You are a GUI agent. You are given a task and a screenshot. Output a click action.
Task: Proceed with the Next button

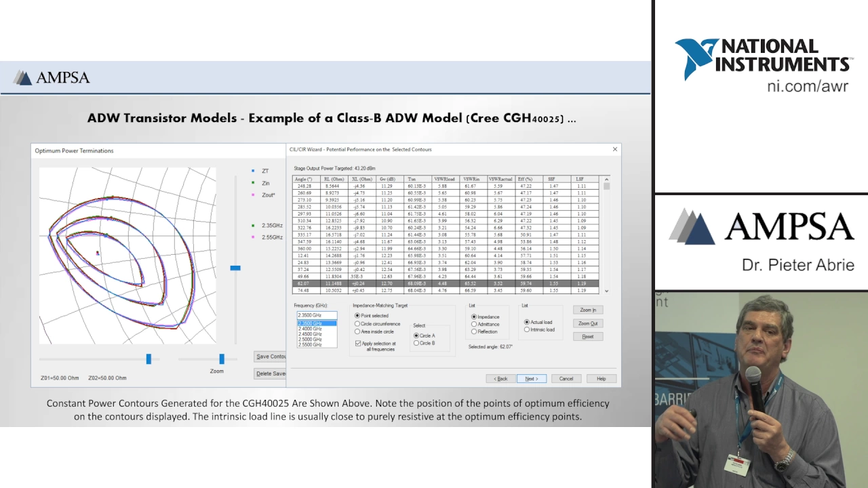tap(532, 378)
